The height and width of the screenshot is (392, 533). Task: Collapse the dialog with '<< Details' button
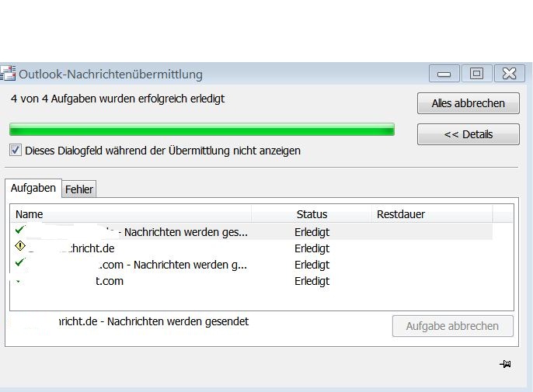[x=468, y=134]
